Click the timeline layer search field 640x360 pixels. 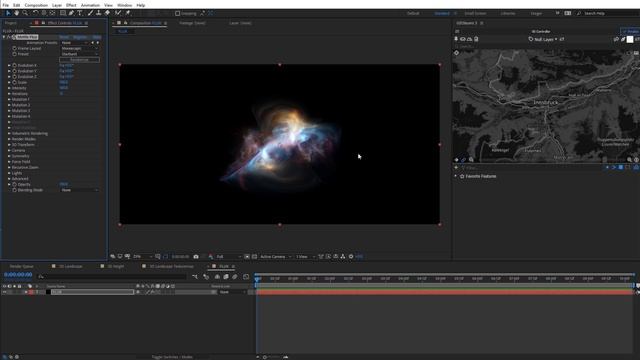click(112, 277)
